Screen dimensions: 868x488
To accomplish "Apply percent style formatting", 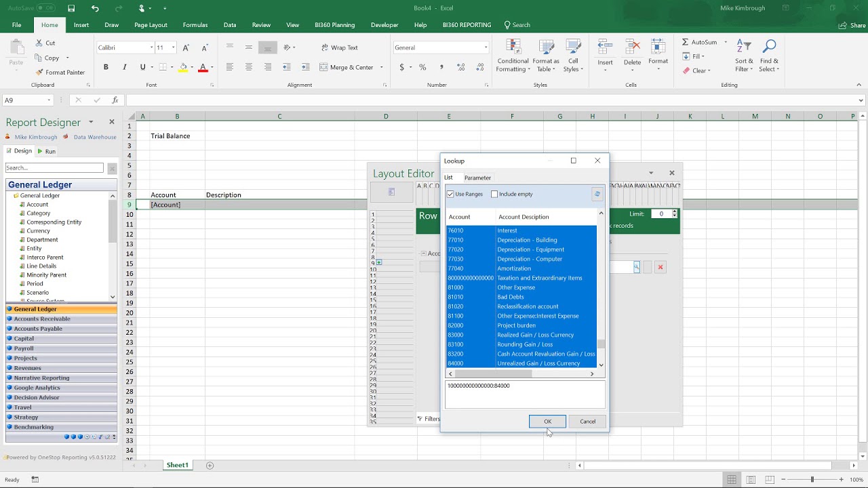I will tap(422, 67).
